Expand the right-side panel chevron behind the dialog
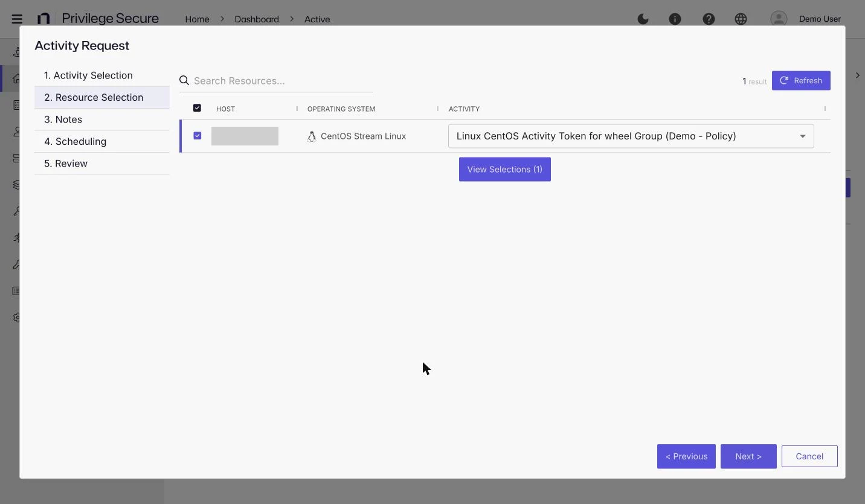Image resolution: width=865 pixels, height=504 pixels. tap(858, 75)
